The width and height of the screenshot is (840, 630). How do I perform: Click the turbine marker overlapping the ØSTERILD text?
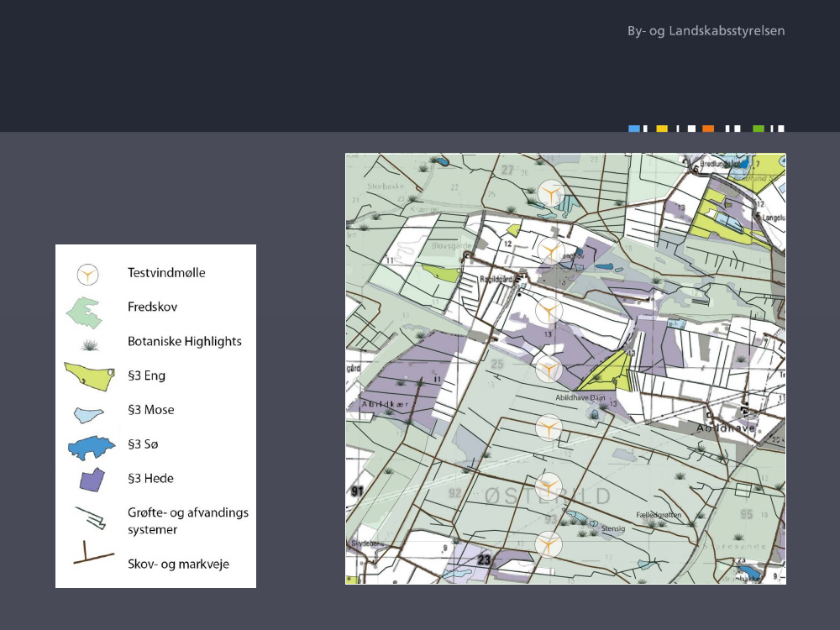click(548, 487)
